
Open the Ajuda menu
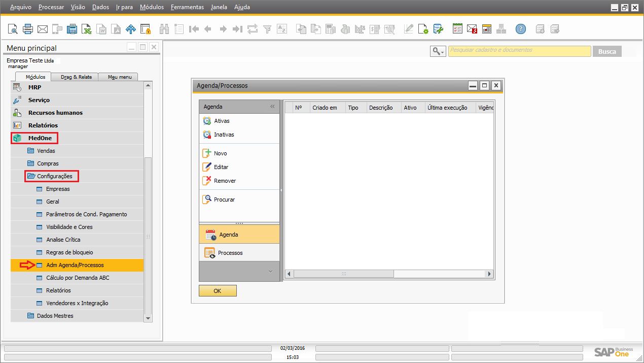pyautogui.click(x=242, y=7)
